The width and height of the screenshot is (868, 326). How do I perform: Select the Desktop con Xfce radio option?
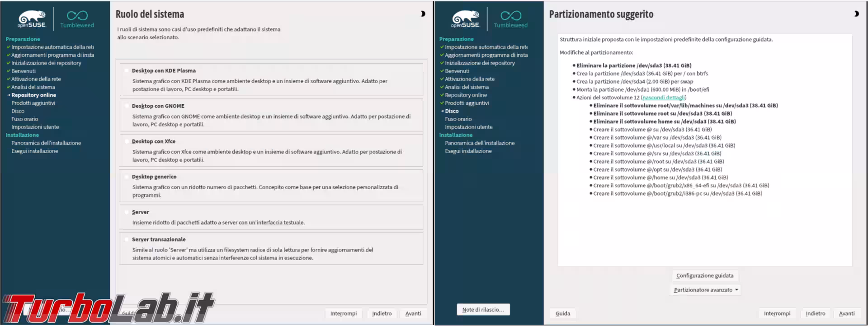(x=127, y=141)
